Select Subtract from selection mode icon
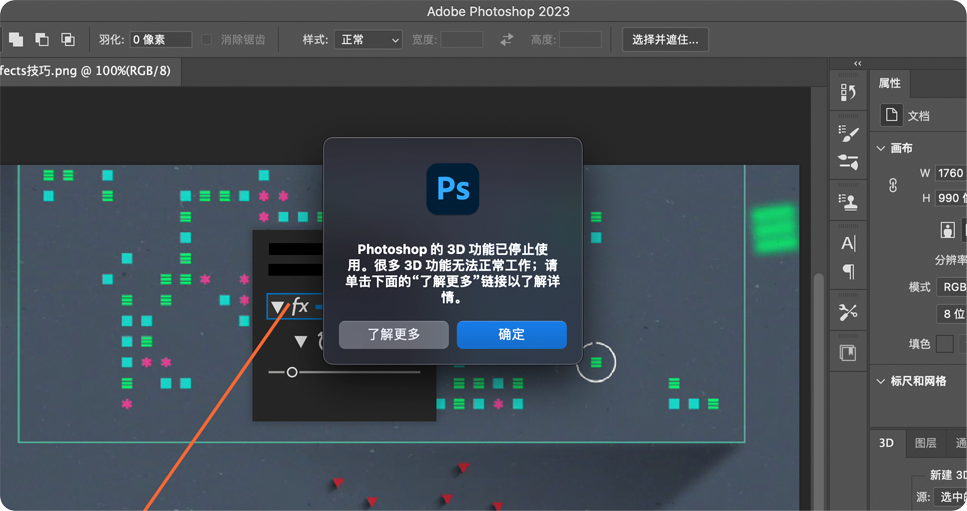The image size is (967, 511). coord(42,39)
